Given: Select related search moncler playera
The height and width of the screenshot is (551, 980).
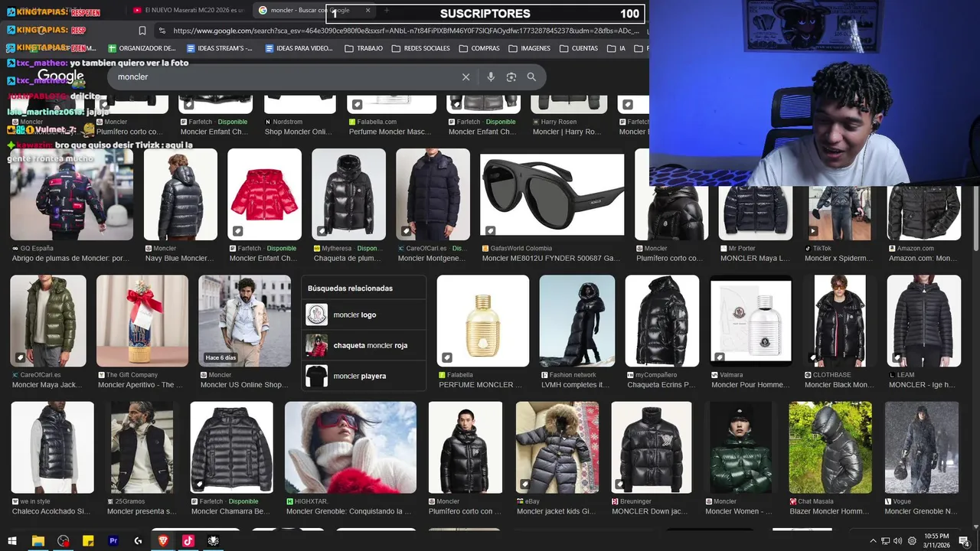Looking at the screenshot, I should tap(364, 376).
